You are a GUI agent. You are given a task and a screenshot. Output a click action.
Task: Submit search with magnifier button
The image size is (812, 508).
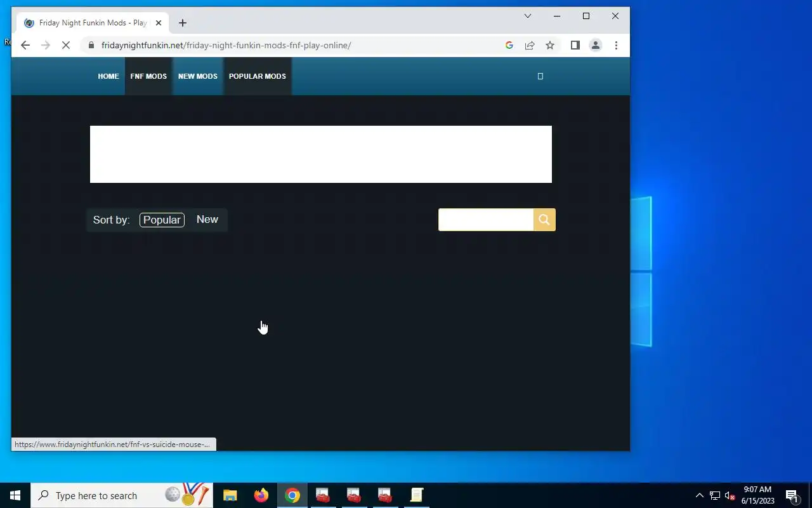point(544,220)
